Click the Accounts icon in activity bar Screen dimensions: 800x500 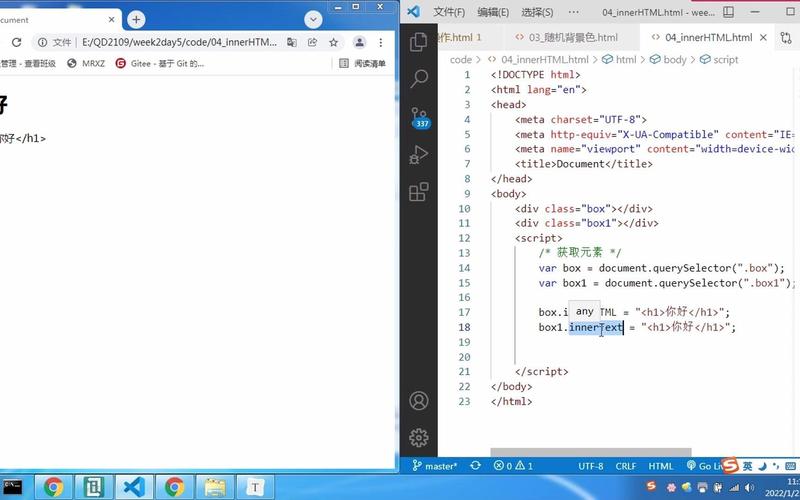[419, 401]
